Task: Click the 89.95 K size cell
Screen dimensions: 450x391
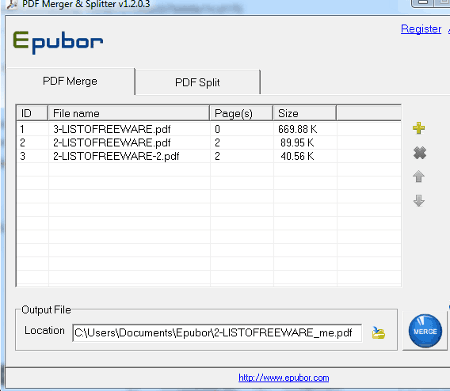Action: 297,143
